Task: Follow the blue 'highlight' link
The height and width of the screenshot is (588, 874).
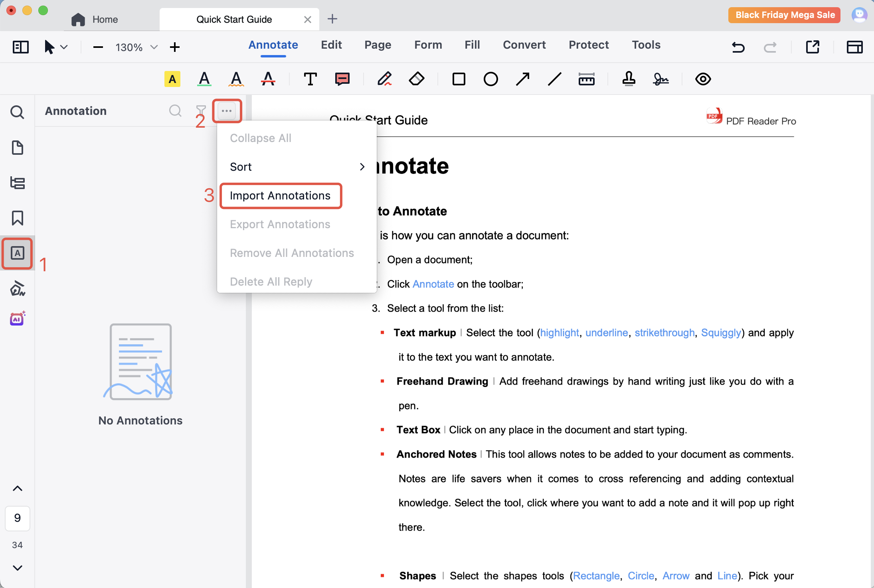Action: point(559,333)
